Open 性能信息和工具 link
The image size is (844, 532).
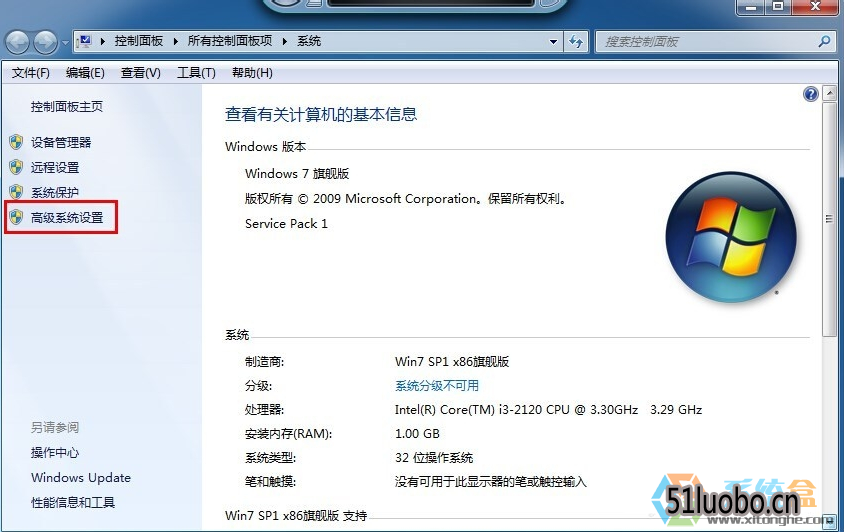pos(73,502)
